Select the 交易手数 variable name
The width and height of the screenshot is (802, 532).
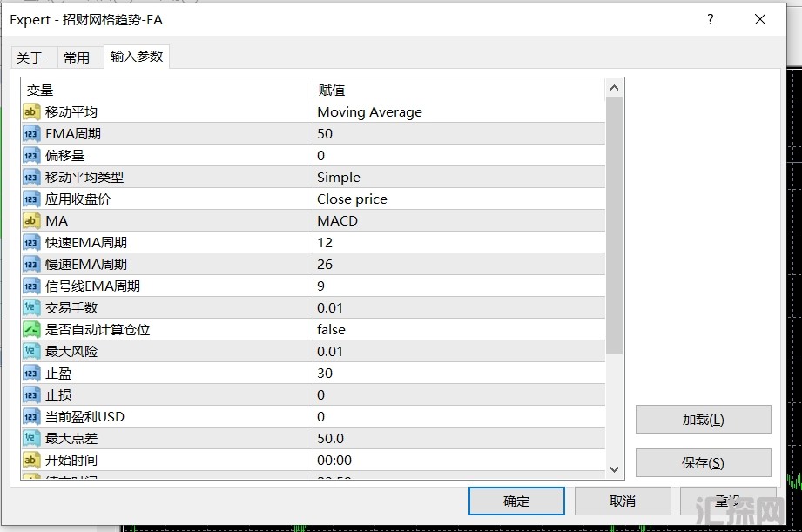click(71, 308)
